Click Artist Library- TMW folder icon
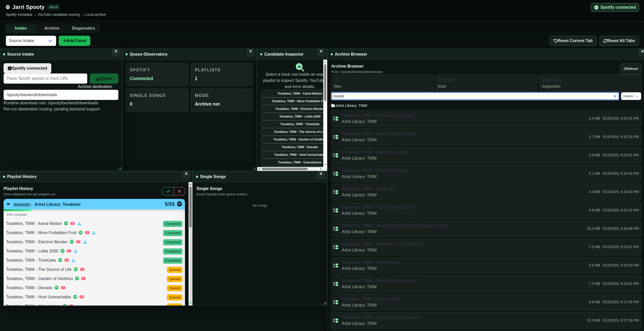The width and height of the screenshot is (644, 331). tap(333, 105)
